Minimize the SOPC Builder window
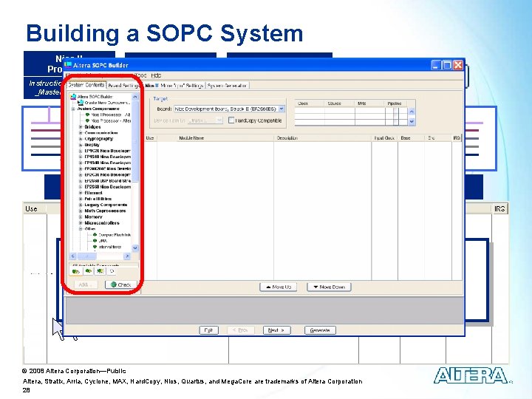The image size is (532, 399). click(x=437, y=65)
